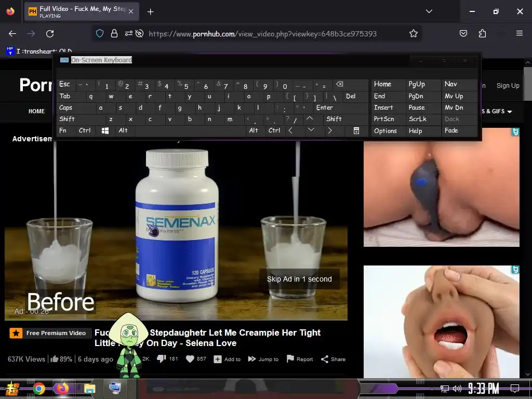The image size is (532, 399).
Task: Click the PrtScn key on the on-screen keyboard
Action: [388, 119]
